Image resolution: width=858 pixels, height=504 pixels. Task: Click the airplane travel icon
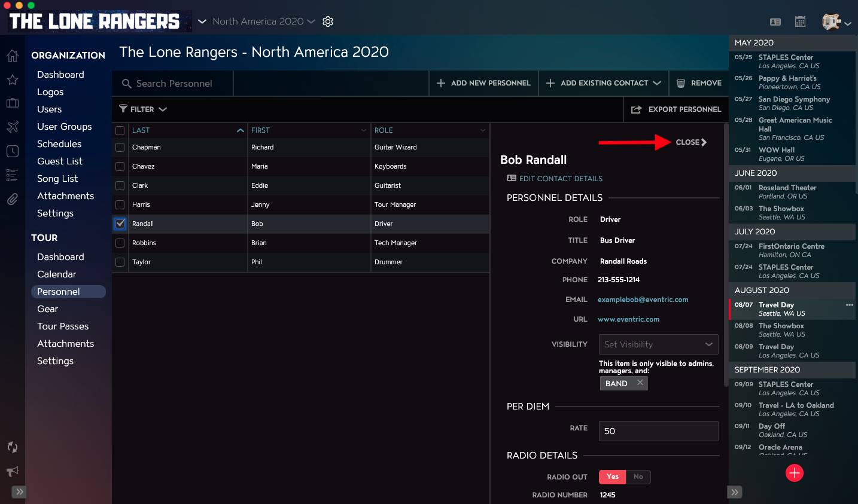click(x=12, y=127)
